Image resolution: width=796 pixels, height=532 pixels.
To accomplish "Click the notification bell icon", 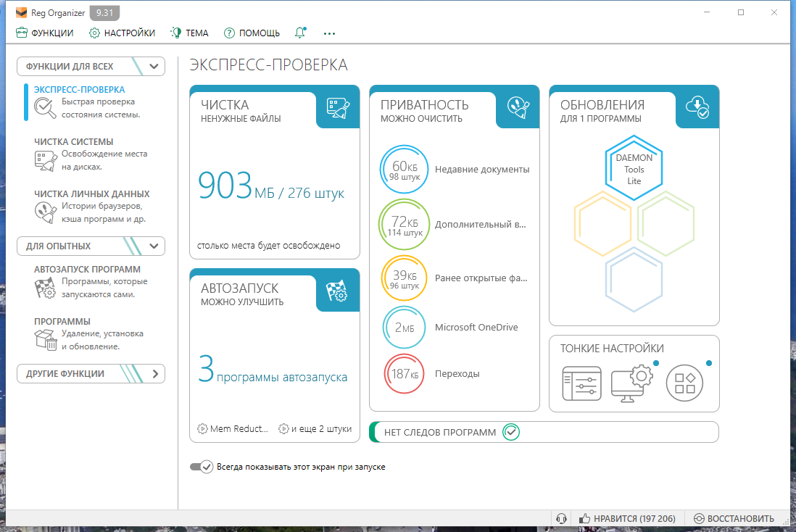I will [x=300, y=33].
